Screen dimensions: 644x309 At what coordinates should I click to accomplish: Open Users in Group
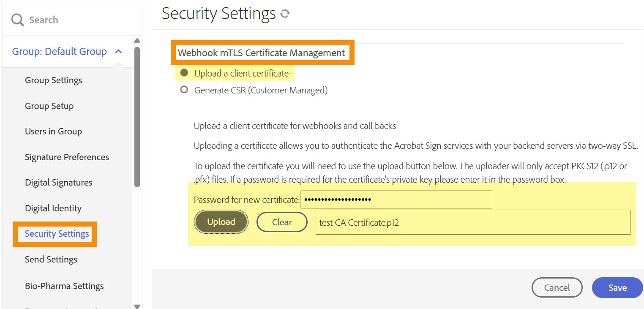(x=53, y=131)
